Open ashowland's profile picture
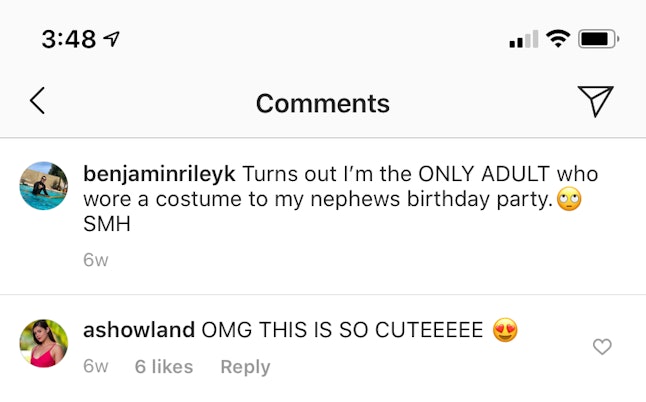Image resolution: width=646 pixels, height=402 pixels. (x=44, y=343)
